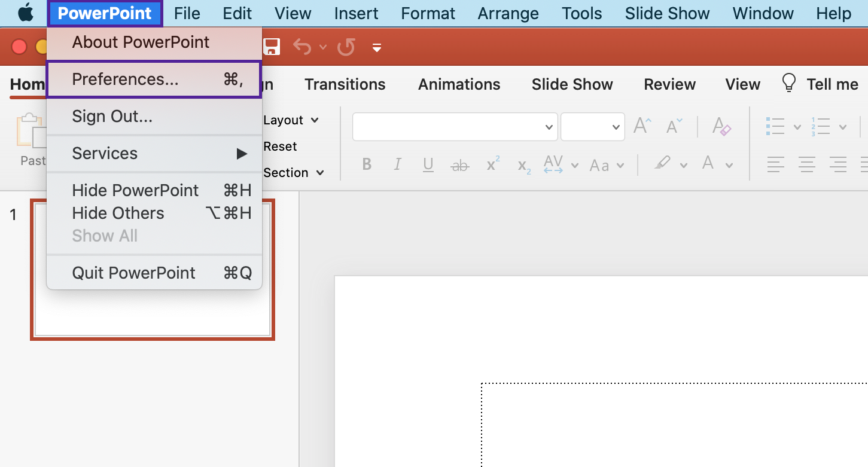Viewport: 868px width, 467px height.
Task: Click Increase Font Size icon
Action: 642,126
